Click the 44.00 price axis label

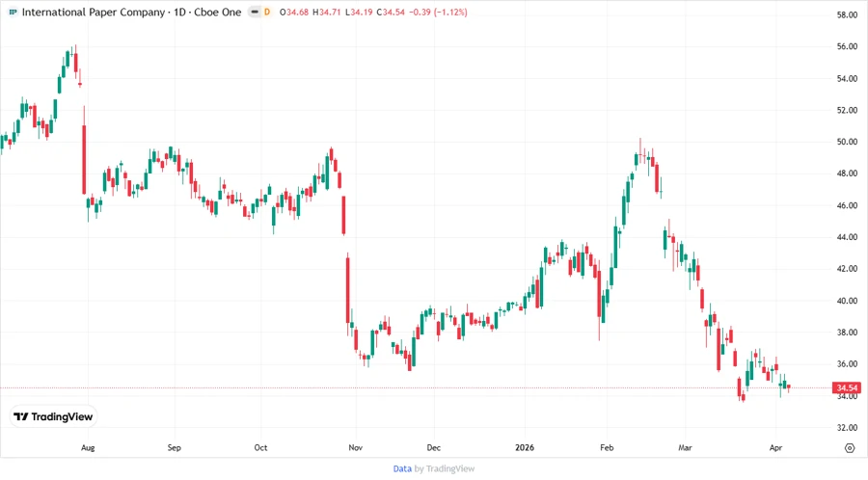(x=847, y=237)
